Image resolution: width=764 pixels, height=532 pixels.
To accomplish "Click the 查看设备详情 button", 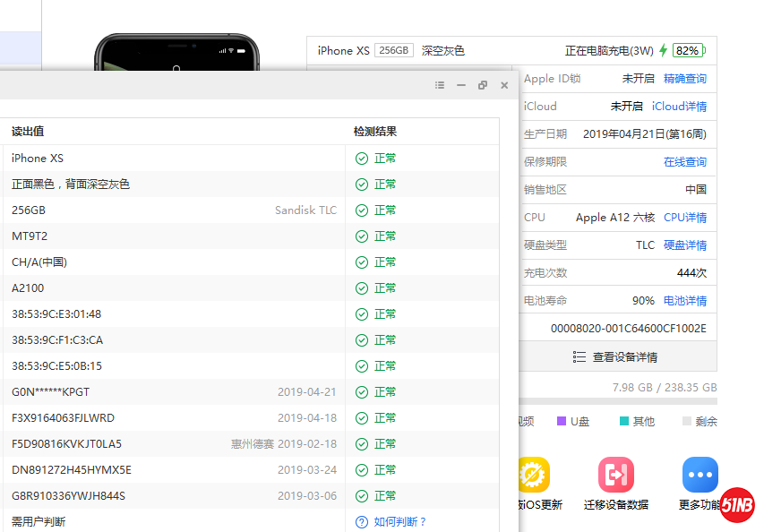I will pyautogui.click(x=615, y=357).
